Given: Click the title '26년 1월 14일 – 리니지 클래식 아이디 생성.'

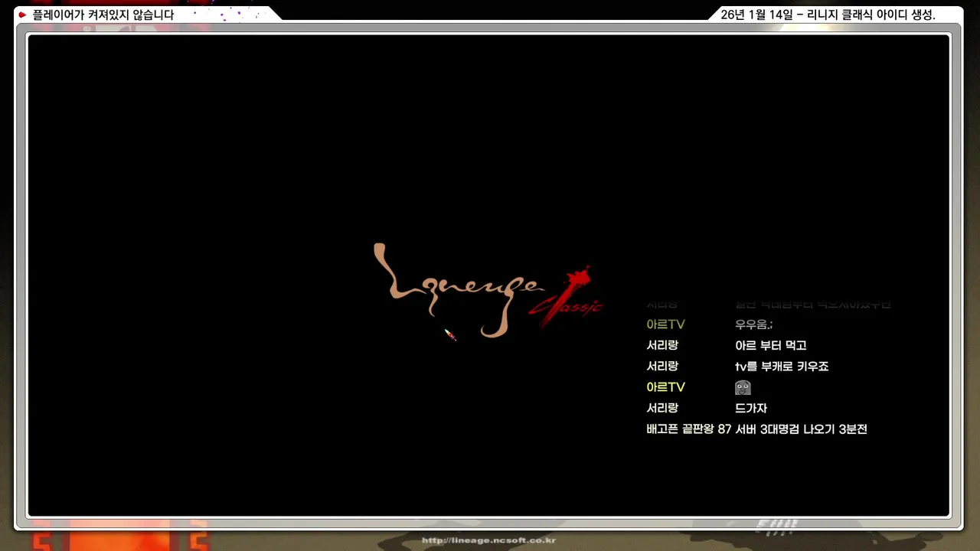Looking at the screenshot, I should (828, 15).
